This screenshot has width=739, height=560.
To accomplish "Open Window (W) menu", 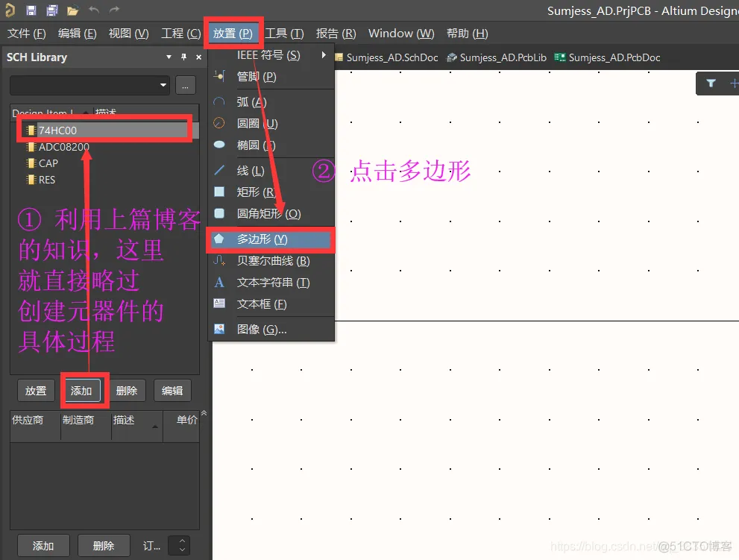I will 401,34.
